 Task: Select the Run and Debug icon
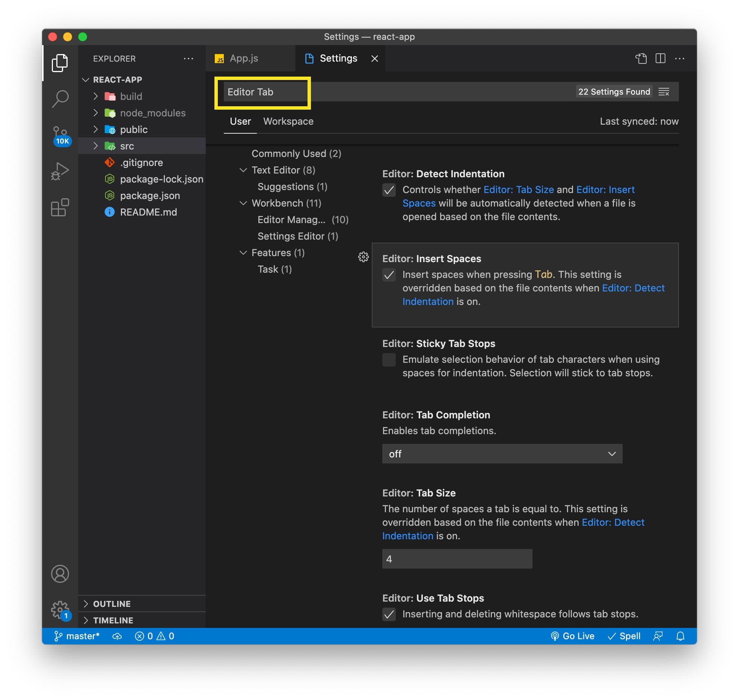click(60, 171)
